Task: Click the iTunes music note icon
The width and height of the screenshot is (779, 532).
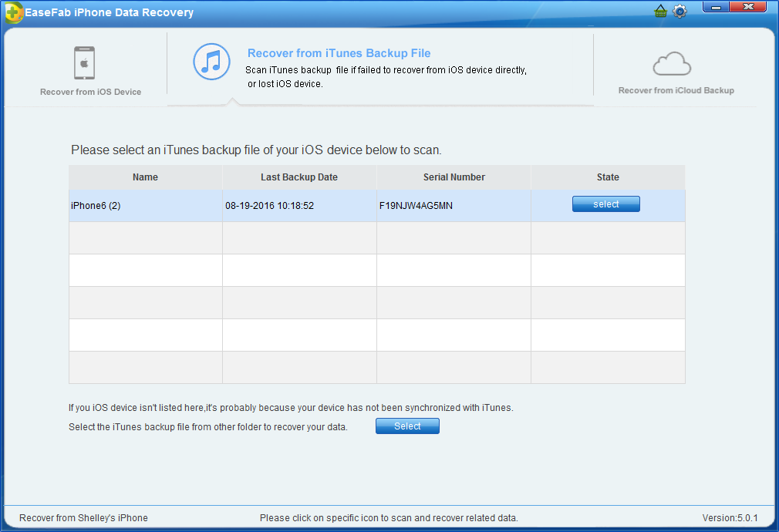Action: point(211,62)
